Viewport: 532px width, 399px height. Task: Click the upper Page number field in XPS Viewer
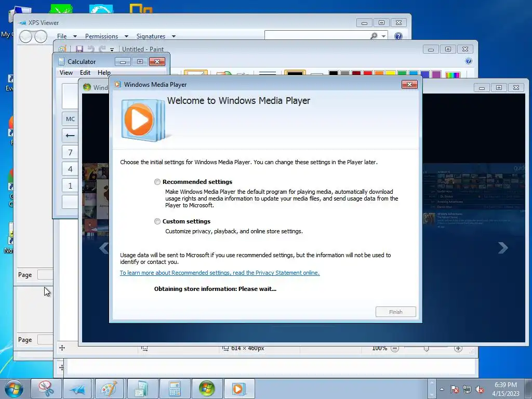[45, 274]
